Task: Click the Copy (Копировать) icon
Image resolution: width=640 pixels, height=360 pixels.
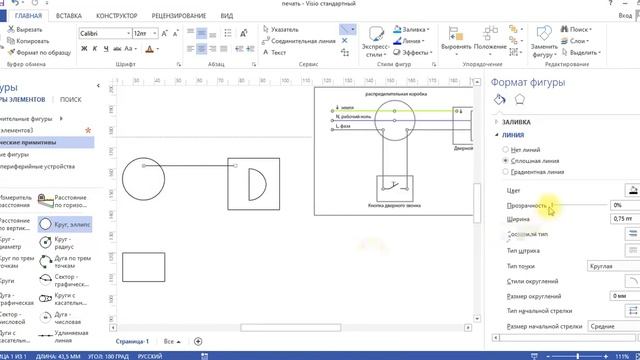Action: pyautogui.click(x=11, y=41)
